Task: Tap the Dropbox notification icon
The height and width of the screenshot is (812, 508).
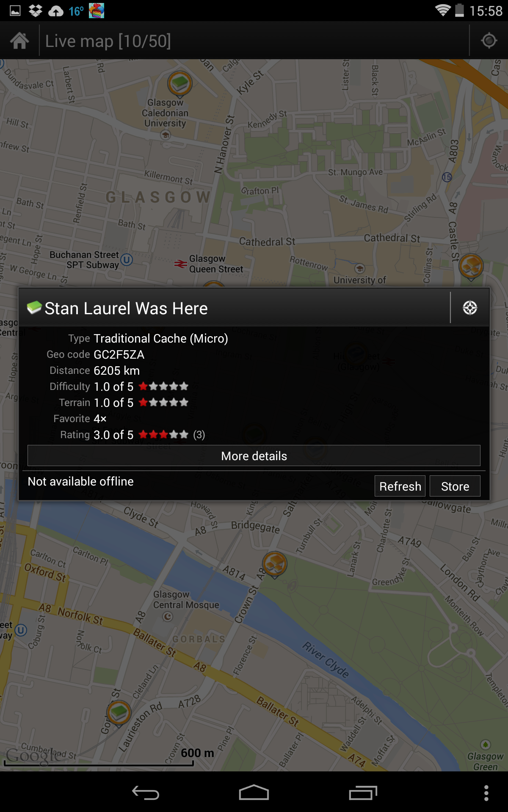Action: click(x=36, y=11)
